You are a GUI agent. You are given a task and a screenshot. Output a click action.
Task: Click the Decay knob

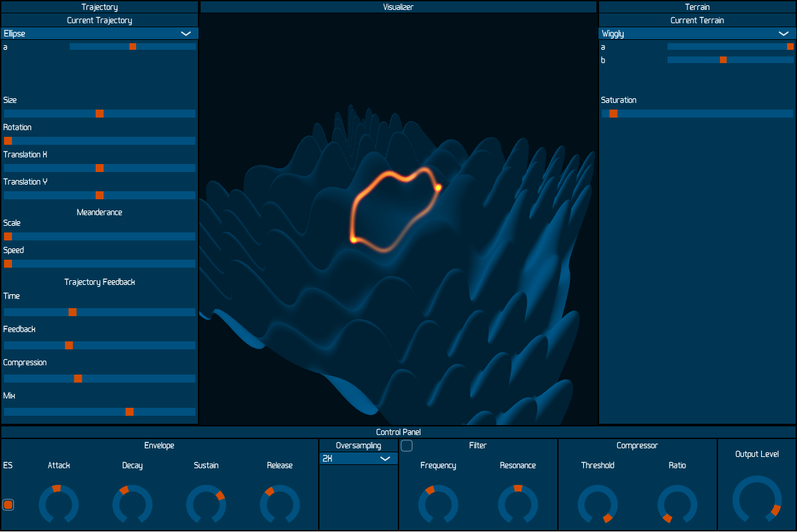132,505
